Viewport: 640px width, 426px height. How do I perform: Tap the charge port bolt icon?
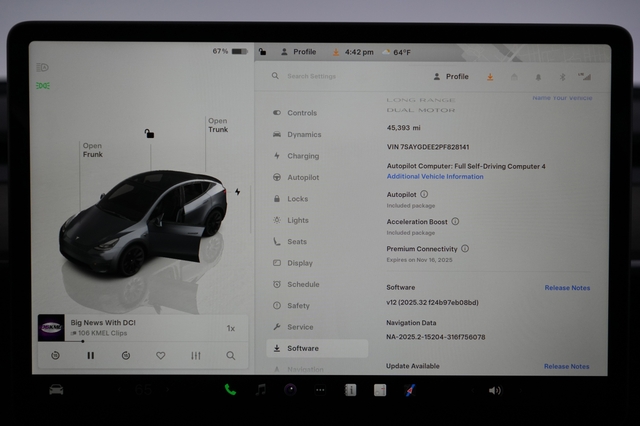click(x=238, y=191)
